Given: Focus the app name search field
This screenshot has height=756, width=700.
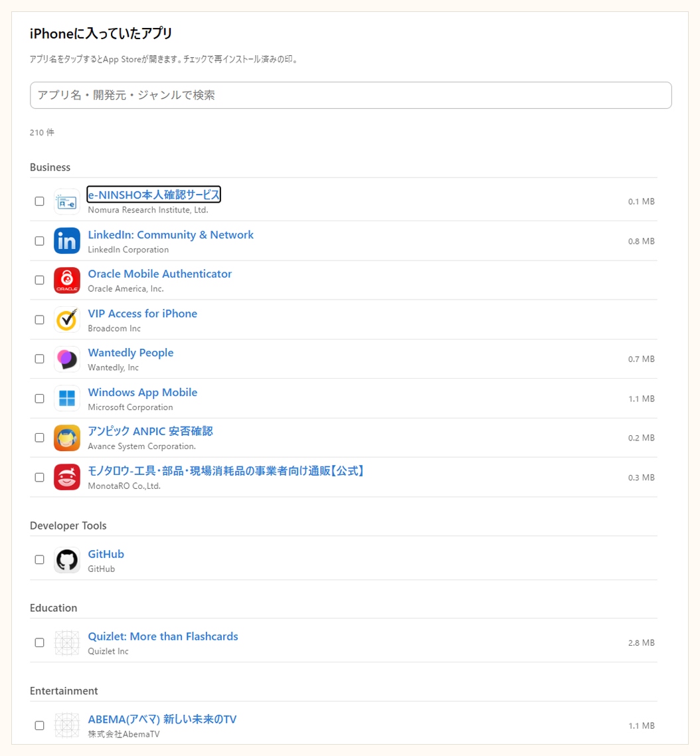Looking at the screenshot, I should tap(351, 96).
